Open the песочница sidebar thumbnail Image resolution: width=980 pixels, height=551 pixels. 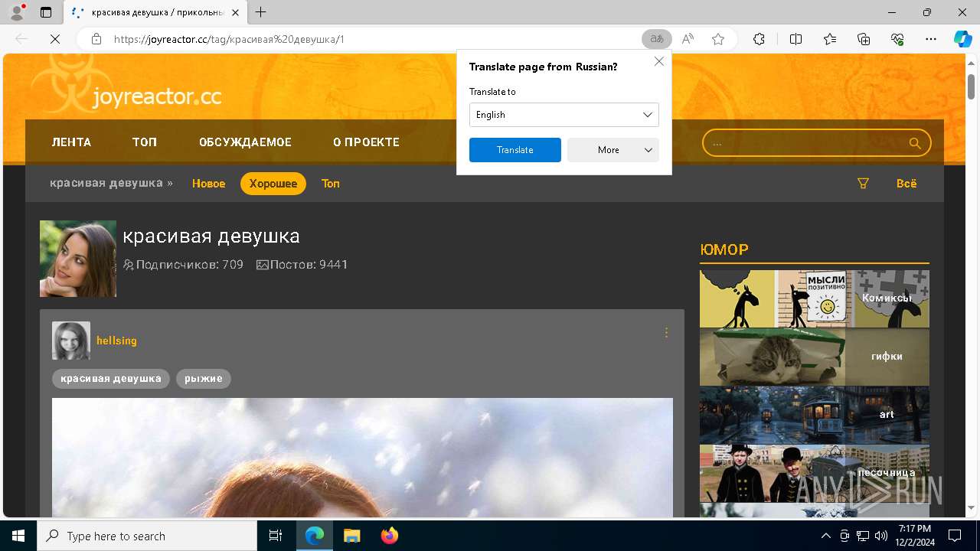click(x=815, y=473)
